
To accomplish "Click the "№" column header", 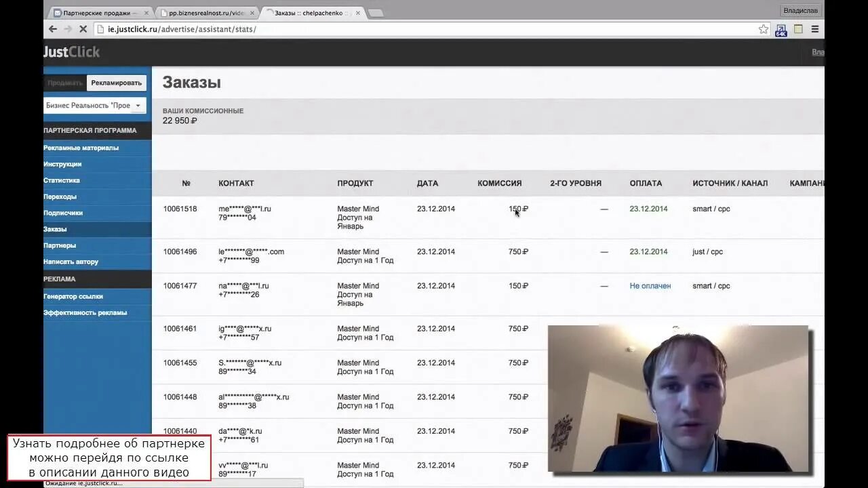I will tap(186, 183).
